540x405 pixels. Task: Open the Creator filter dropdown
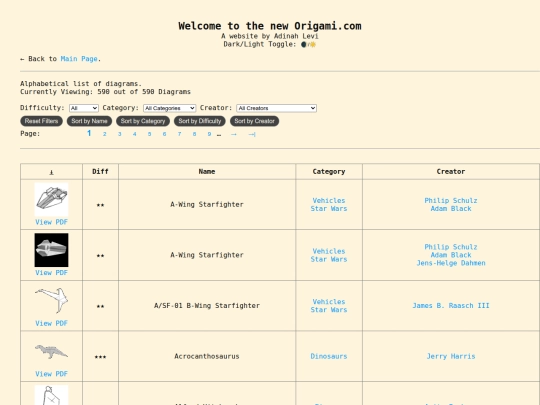(x=276, y=108)
